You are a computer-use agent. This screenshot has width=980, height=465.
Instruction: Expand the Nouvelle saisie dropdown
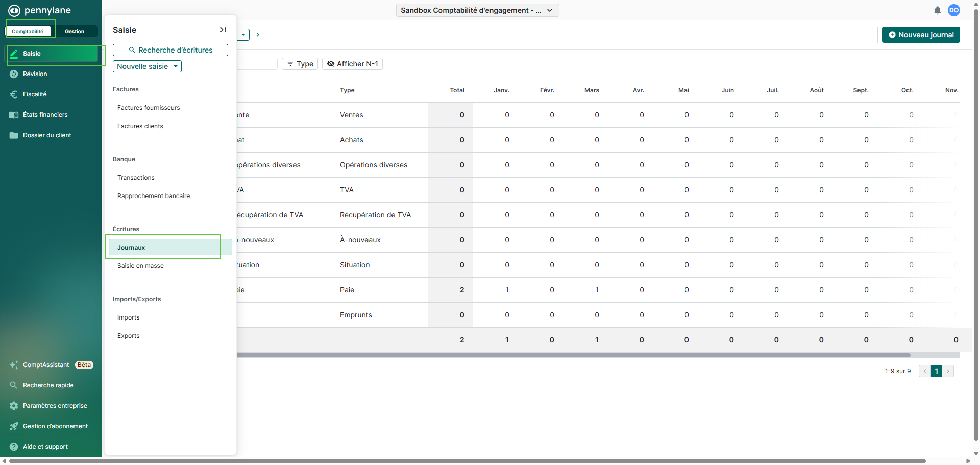tap(147, 66)
